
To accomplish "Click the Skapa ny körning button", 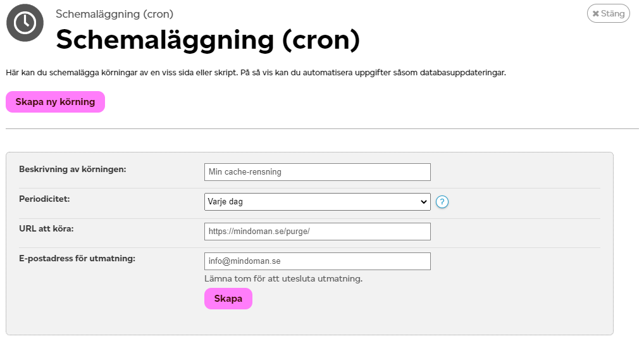I will coord(56,102).
